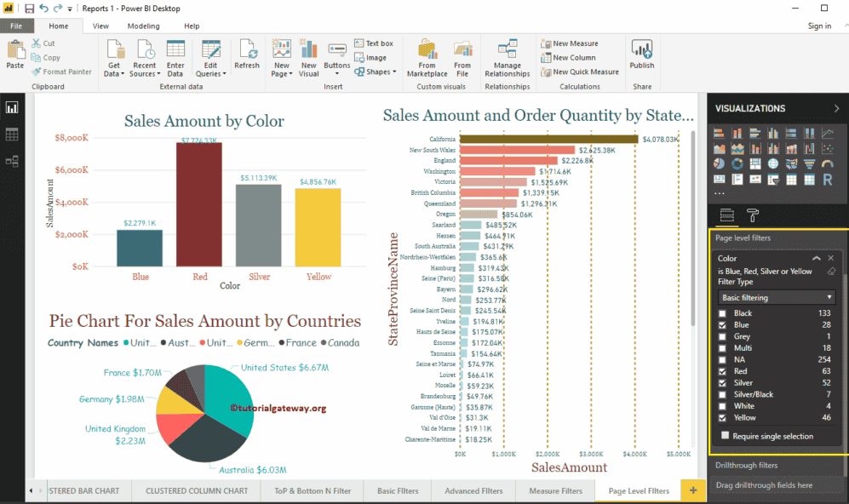Select the filled map visualization icon
This screenshot has height=504, width=849.
[791, 163]
